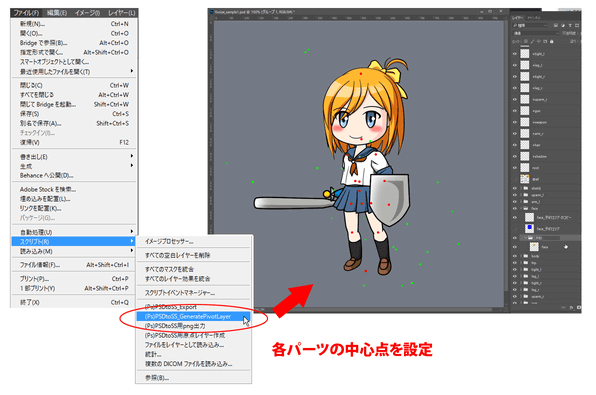Choose 保存(S) menu item
The width and height of the screenshot is (596, 395).
[x=74, y=114]
